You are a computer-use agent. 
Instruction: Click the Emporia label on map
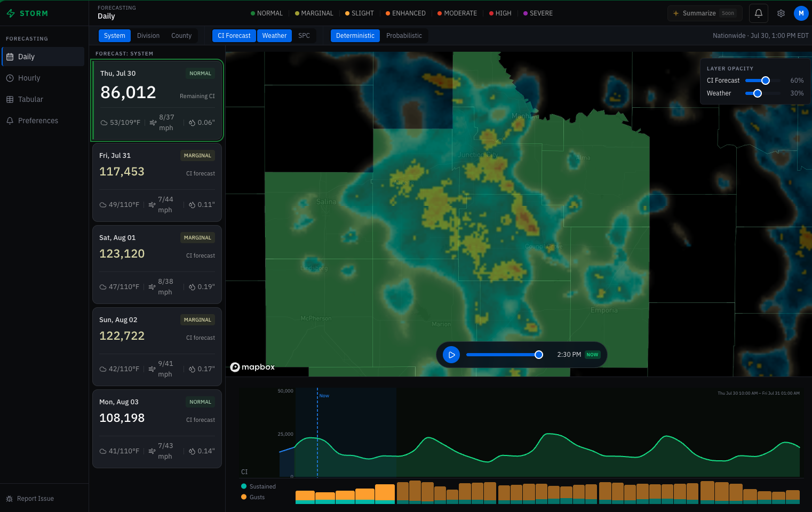pos(604,310)
